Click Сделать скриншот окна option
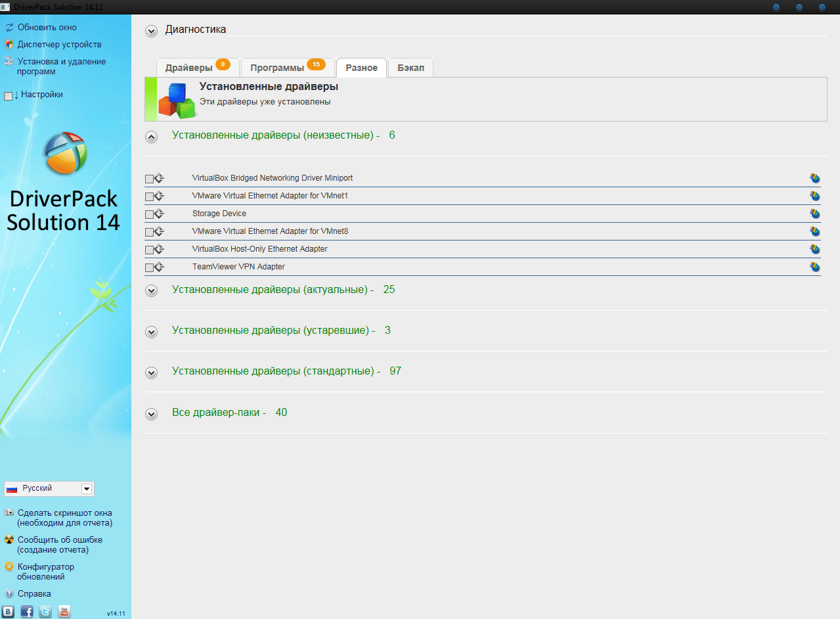 pyautogui.click(x=64, y=518)
